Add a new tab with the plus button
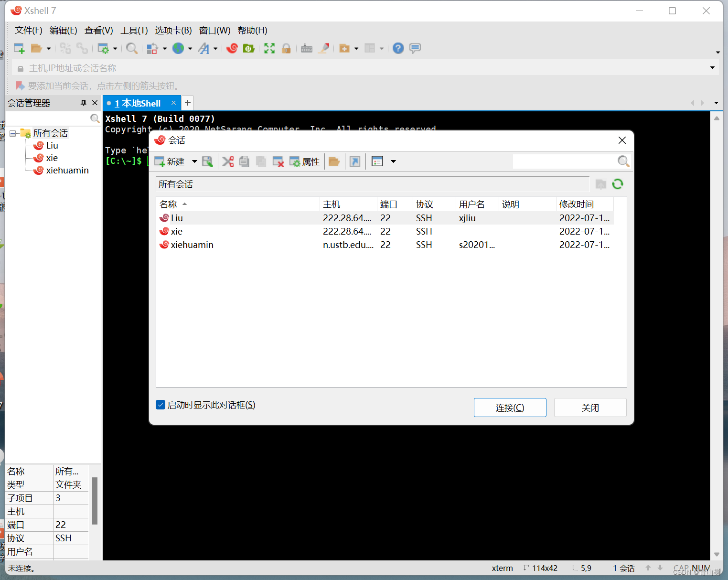Viewport: 728px width, 580px height. pos(188,103)
